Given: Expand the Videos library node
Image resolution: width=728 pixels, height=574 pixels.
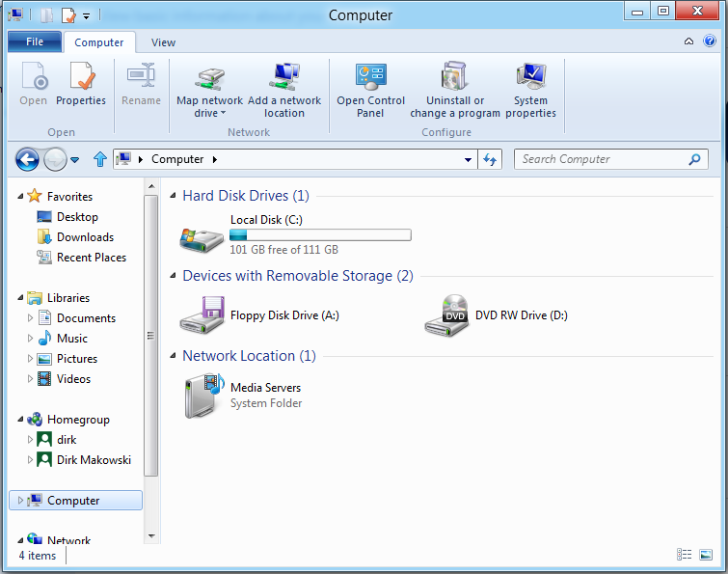Looking at the screenshot, I should click(30, 379).
